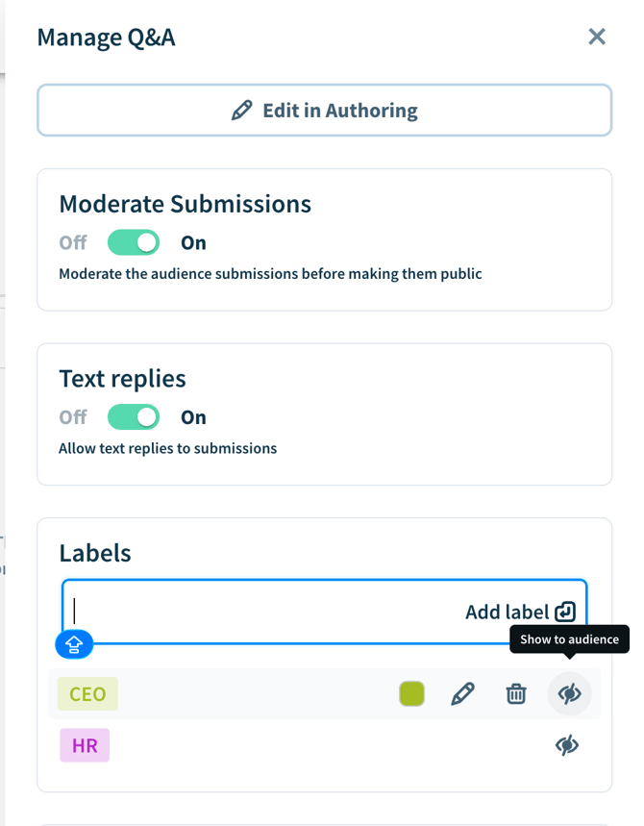644x826 pixels.
Task: Edit the CEO label with pencil icon
Action: [462, 693]
